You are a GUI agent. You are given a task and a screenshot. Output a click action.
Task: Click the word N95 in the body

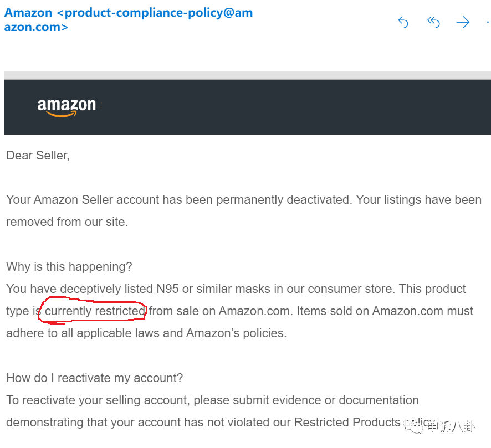[x=167, y=289]
